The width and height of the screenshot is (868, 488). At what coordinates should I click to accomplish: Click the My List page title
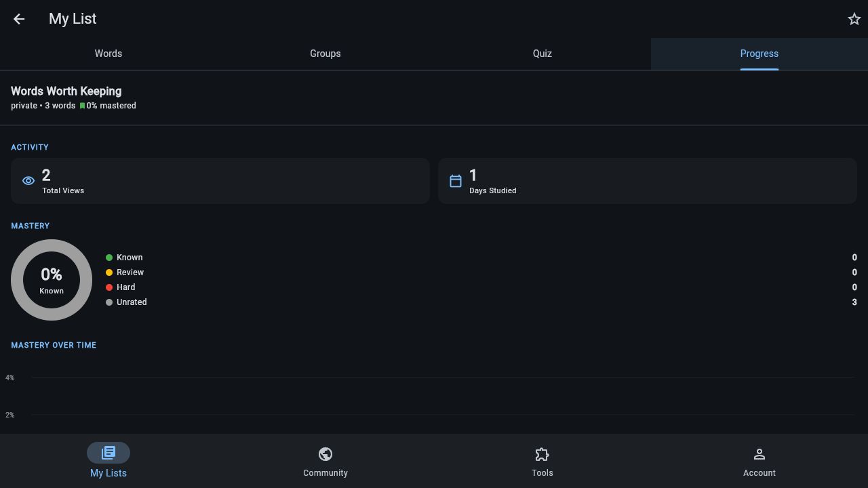pos(73,19)
